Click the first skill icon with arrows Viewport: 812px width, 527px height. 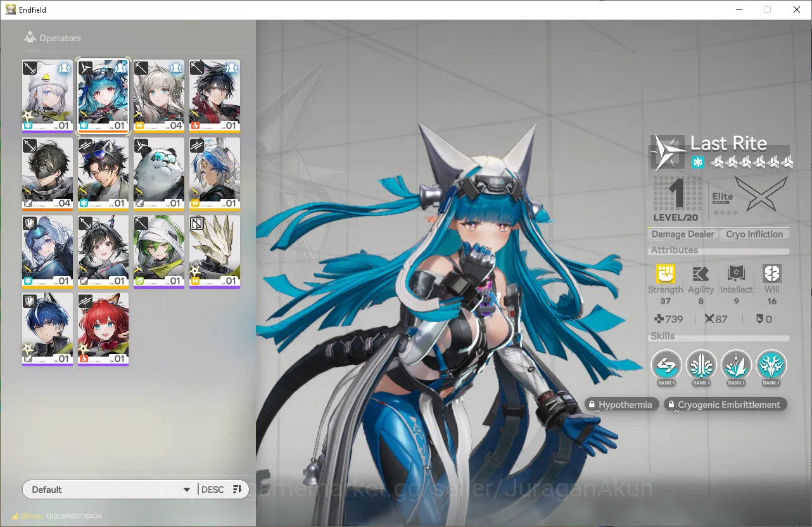point(666,365)
